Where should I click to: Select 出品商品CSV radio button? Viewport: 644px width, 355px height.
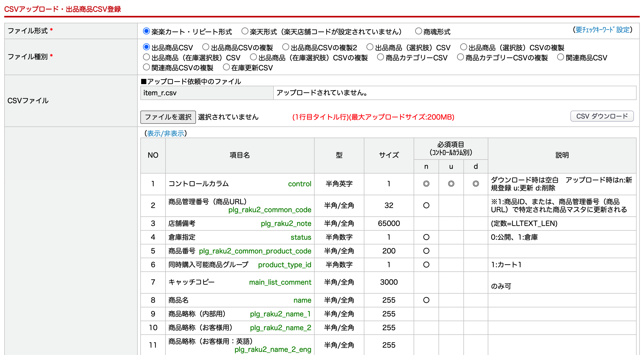click(146, 47)
